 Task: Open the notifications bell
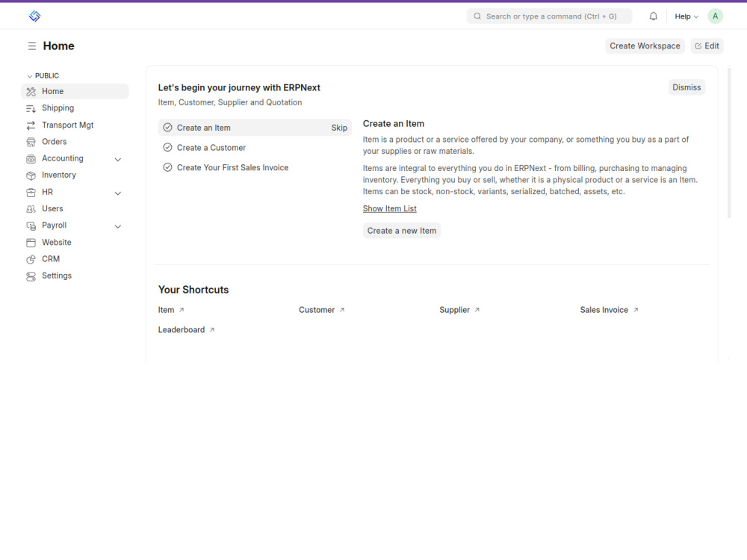653,16
